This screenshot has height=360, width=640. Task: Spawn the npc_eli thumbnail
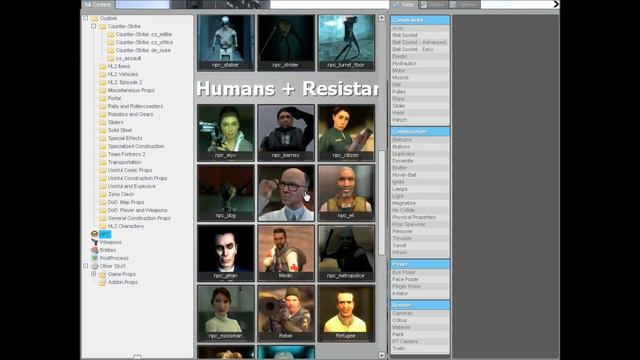pos(346,193)
